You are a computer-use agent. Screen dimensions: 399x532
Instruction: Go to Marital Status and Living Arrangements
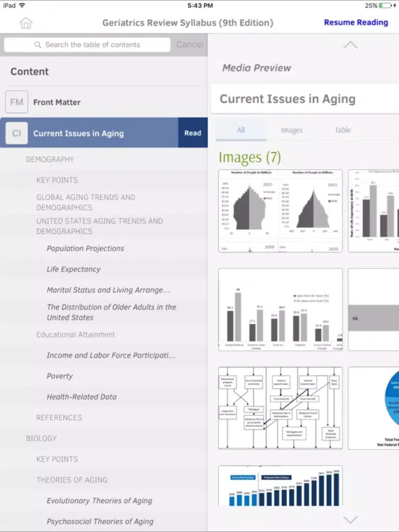coord(108,290)
